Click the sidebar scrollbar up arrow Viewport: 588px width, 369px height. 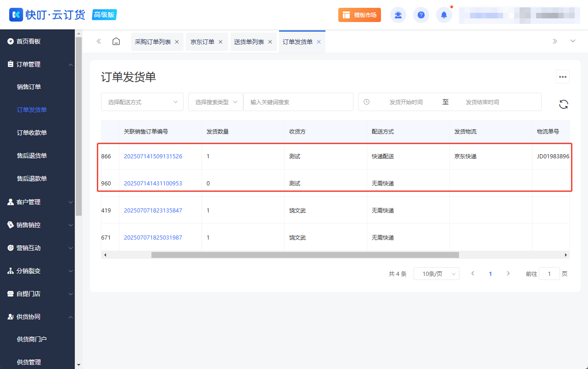pyautogui.click(x=78, y=34)
